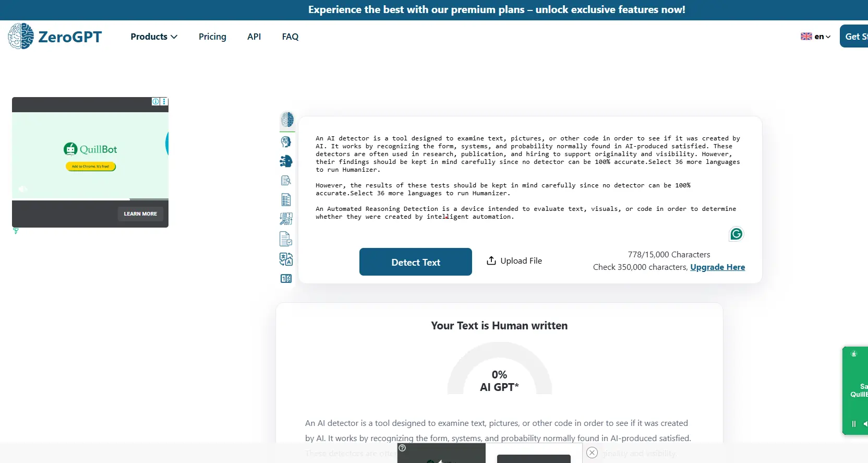Click the Get Started button
Image resolution: width=868 pixels, height=463 pixels.
854,36
